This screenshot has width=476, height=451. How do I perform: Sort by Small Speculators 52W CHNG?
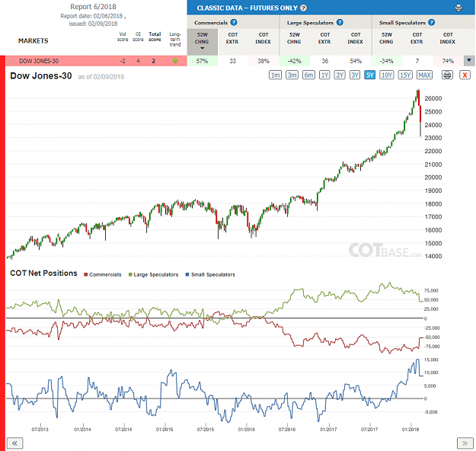[x=386, y=38]
